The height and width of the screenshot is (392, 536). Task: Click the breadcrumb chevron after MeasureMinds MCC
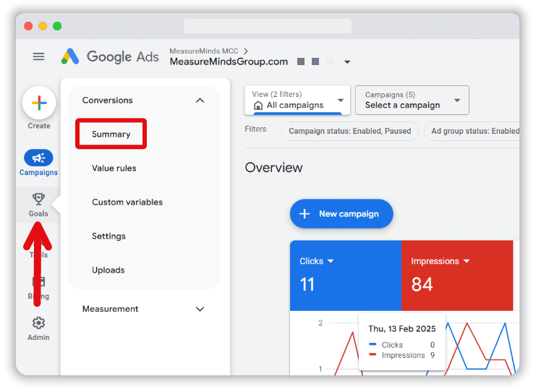coord(246,51)
